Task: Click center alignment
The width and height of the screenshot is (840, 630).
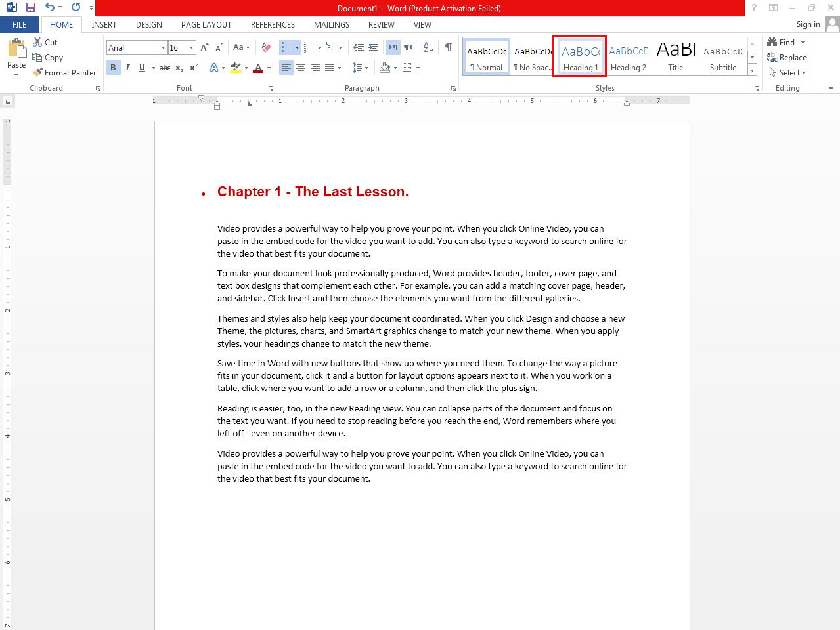Action: [x=301, y=67]
